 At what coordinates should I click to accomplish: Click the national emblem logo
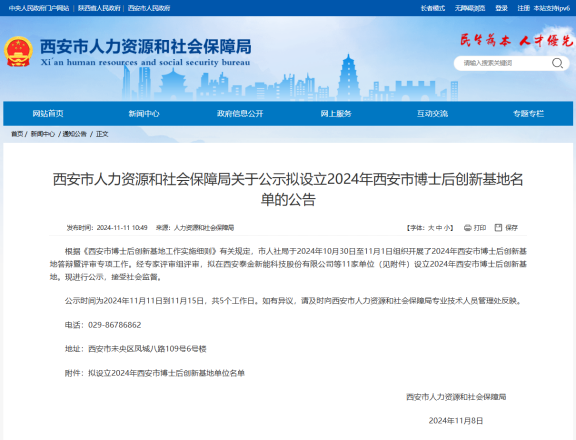pos(18,51)
